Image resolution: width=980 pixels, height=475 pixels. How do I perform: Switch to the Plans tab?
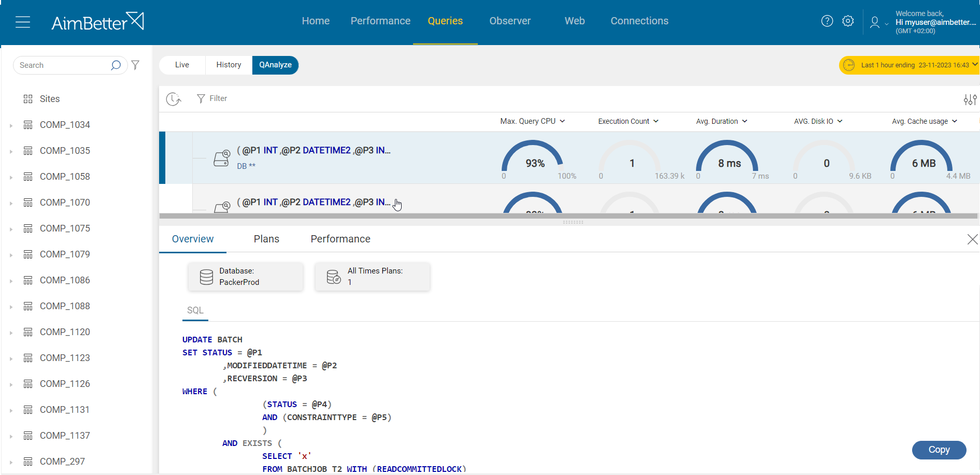coord(266,239)
